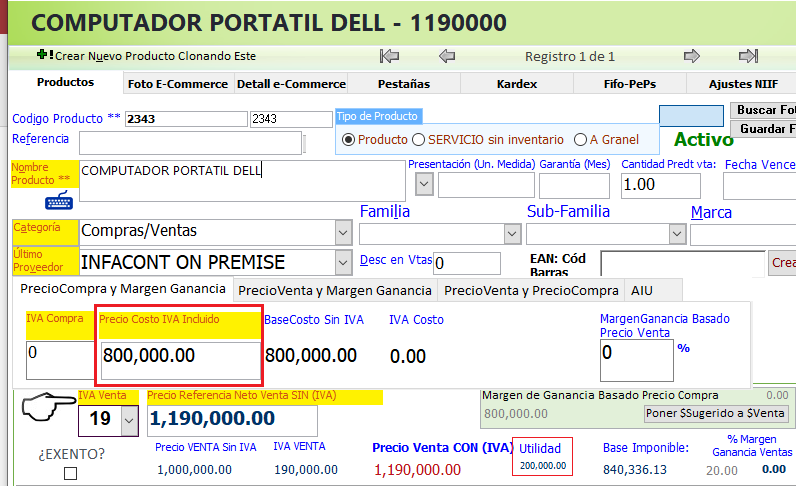This screenshot has width=796, height=486.
Task: Click the Desc en Vtas link
Action: click(x=396, y=260)
